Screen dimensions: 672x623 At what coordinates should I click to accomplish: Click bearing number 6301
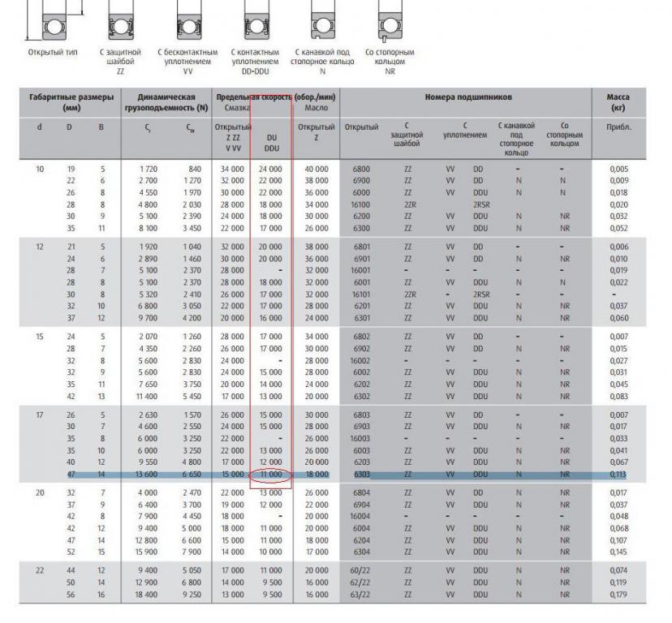(x=361, y=318)
